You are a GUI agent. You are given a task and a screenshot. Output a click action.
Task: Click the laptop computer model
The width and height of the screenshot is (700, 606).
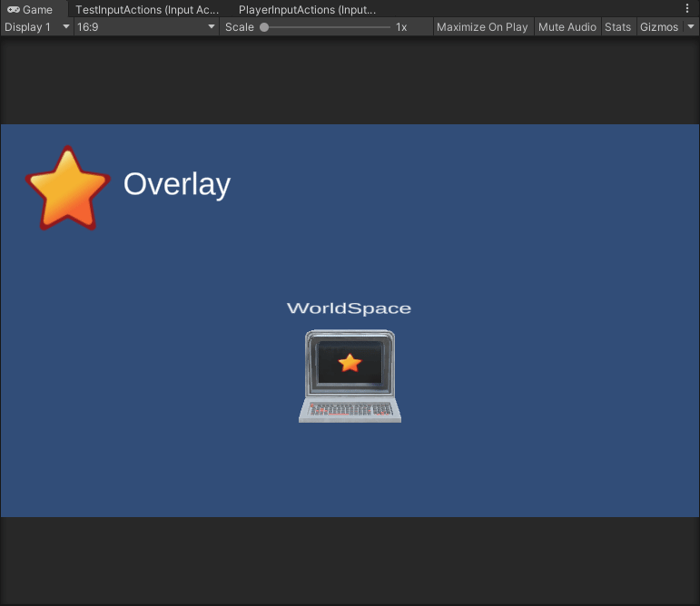point(350,376)
